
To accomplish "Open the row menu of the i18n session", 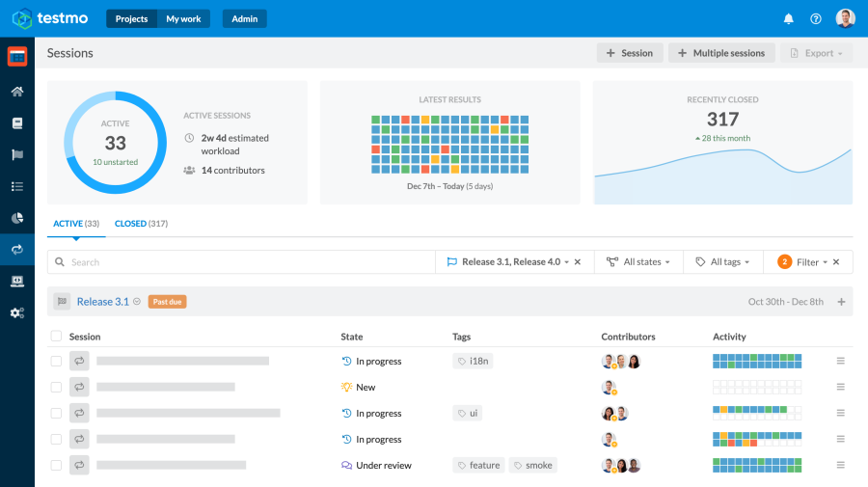I will 840,361.
